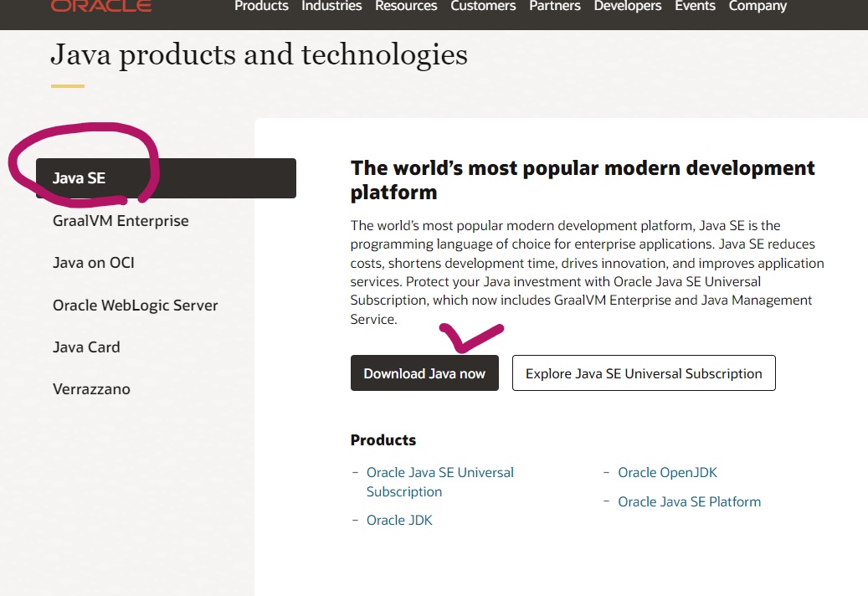Open the Customers menu
The width and height of the screenshot is (868, 596).
tap(483, 6)
